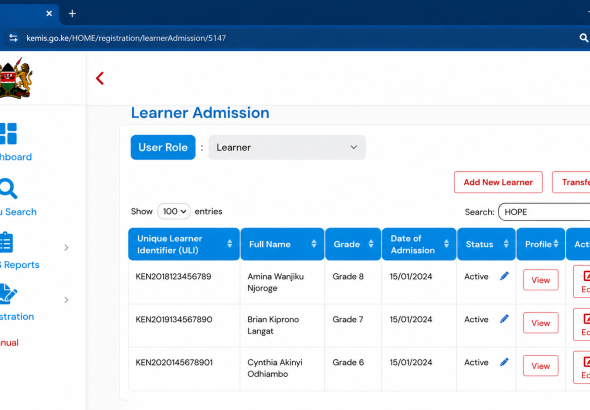Select ULI KEN2018123456789
The image size is (590, 410).
[x=173, y=276]
